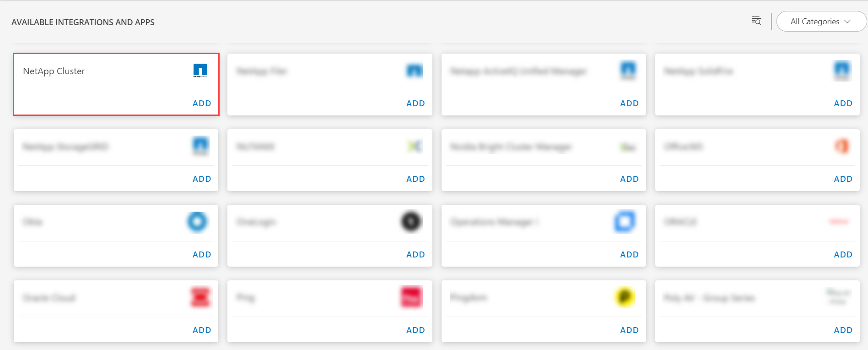Expand the chevron arrow in All Categories
Image resolution: width=868 pixels, height=350 pixels.
tap(847, 22)
